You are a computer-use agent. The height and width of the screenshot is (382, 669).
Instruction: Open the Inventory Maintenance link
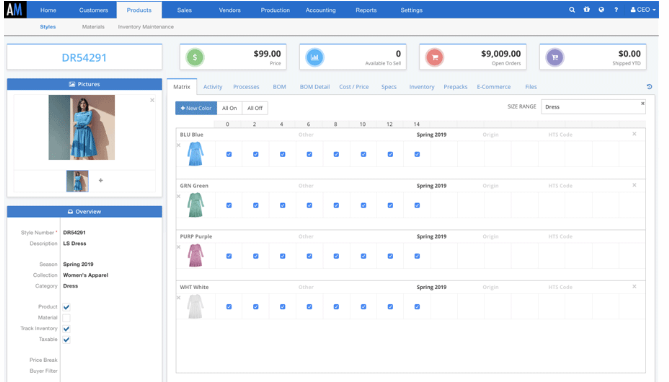pyautogui.click(x=145, y=26)
